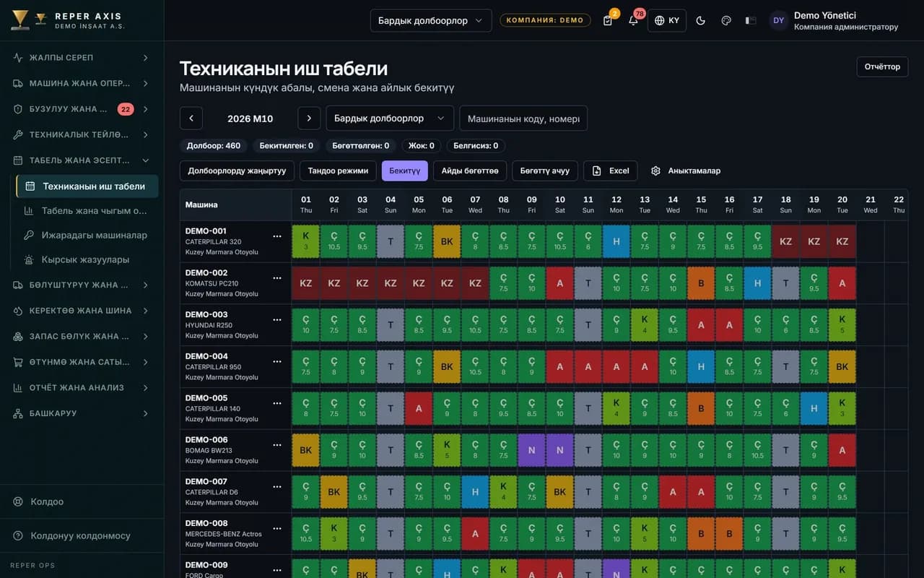Open the projects filter dropdown beside the month
The image size is (924, 578).
[x=390, y=118]
